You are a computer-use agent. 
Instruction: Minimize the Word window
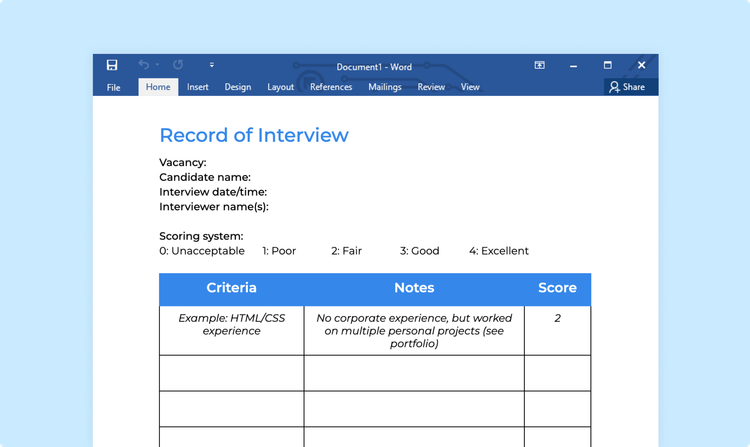point(574,65)
